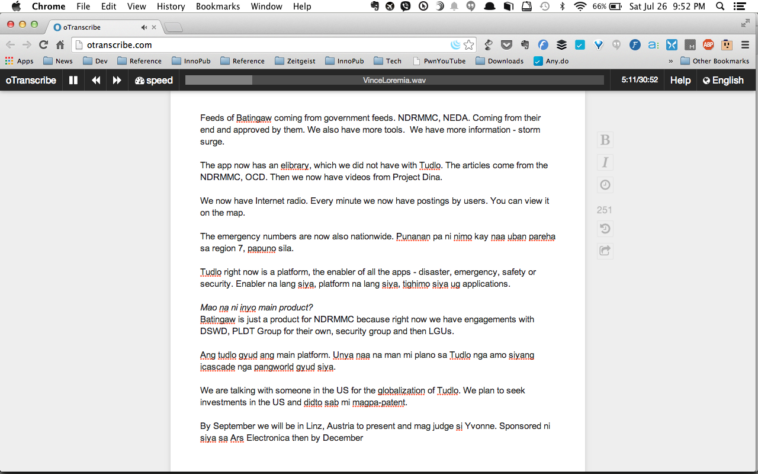Enter fullscreen with the window arrows icon
This screenshot has width=758, height=474.
(745, 23)
